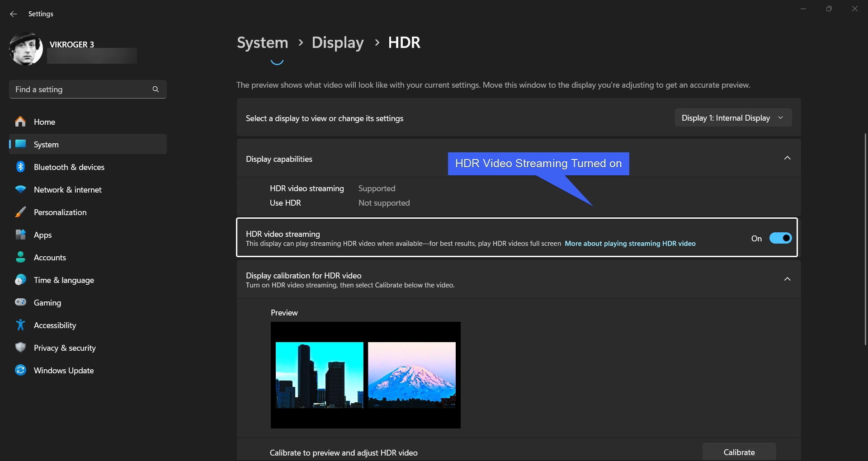Click 'Select a display to view or change' text
This screenshot has width=868, height=461.
click(x=324, y=118)
